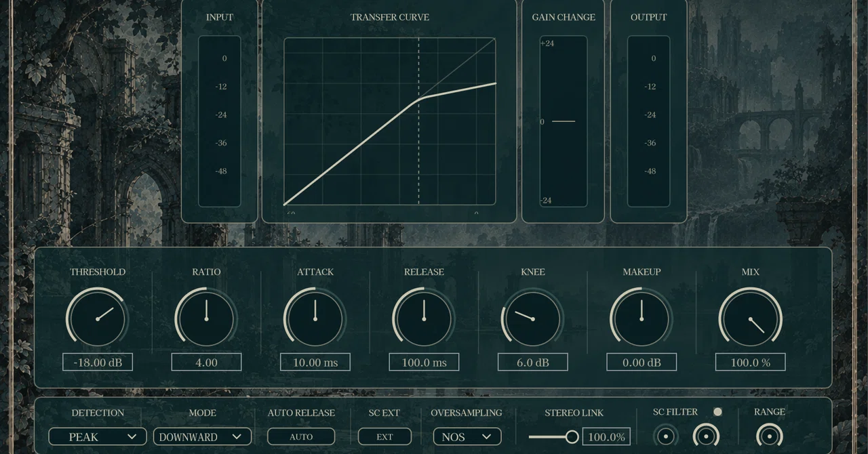
Task: Click the Gain Change meter
Action: coord(563,121)
